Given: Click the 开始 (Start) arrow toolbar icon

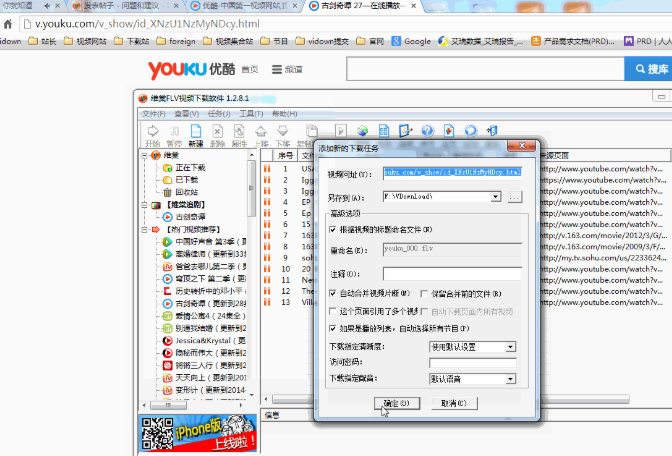Looking at the screenshot, I should point(152,133).
